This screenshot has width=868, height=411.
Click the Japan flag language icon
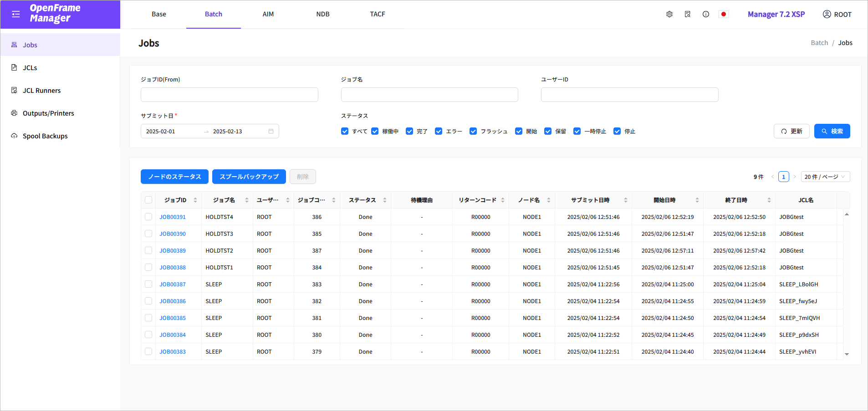[x=723, y=14]
